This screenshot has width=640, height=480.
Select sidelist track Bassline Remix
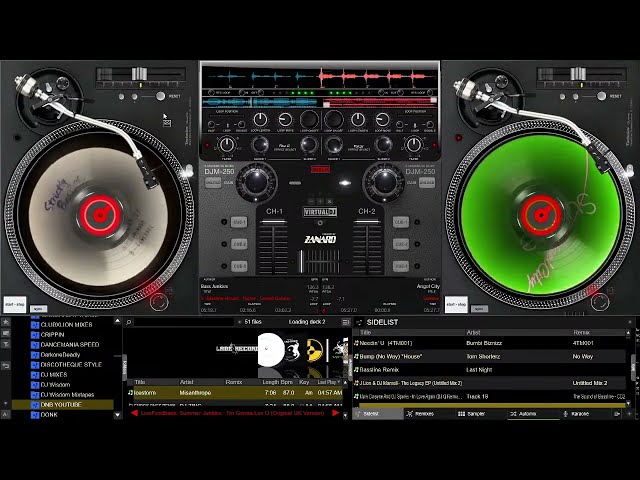point(489,370)
